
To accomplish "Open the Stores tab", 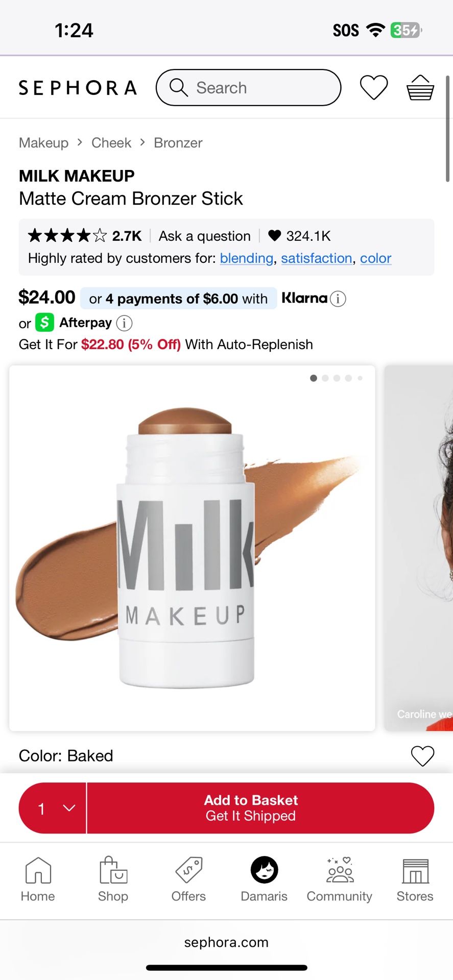I will (x=415, y=879).
